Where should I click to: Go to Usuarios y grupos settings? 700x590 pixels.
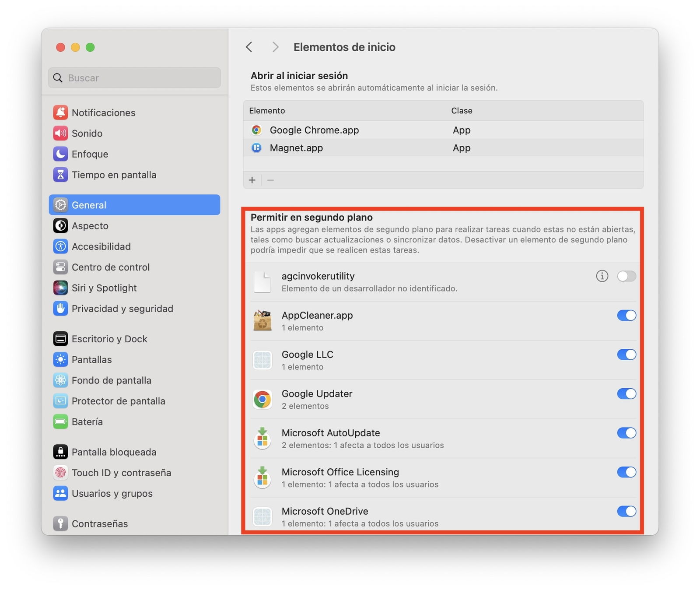[134, 493]
